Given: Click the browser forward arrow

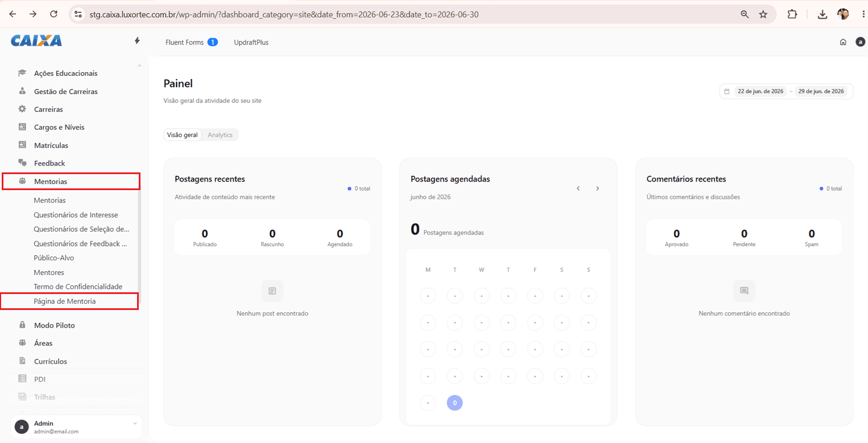Looking at the screenshot, I should [x=33, y=14].
